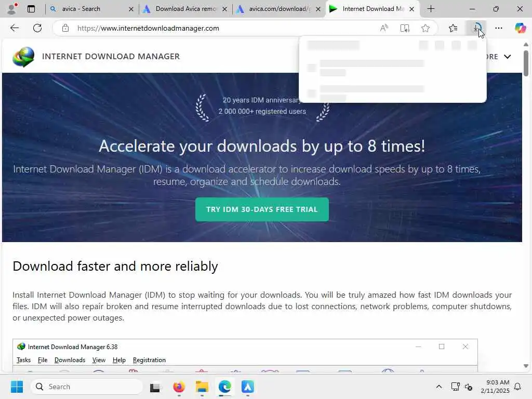The image size is (532, 399).
Task: Click the Read aloud icon
Action: click(384, 28)
